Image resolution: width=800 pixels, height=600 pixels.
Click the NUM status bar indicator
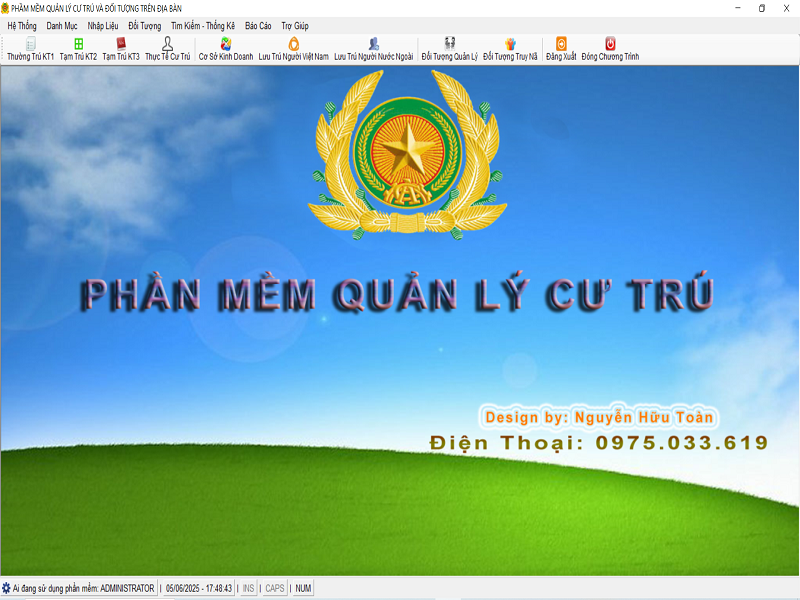(x=303, y=588)
